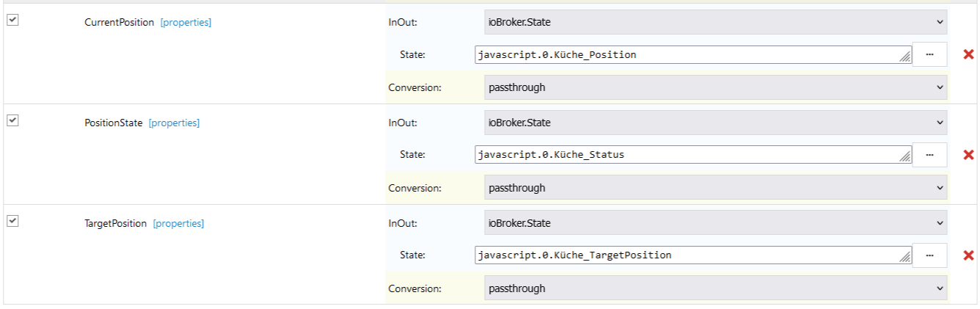This screenshot has height=309, width=980.
Task: Grab resize handle of Küche_Status text area
Action: tap(905, 158)
